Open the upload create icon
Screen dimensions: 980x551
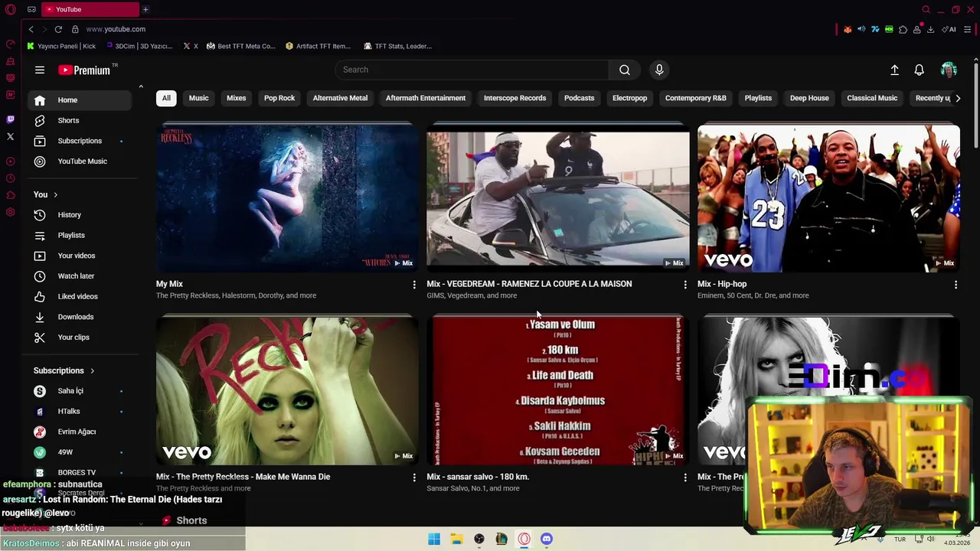894,70
